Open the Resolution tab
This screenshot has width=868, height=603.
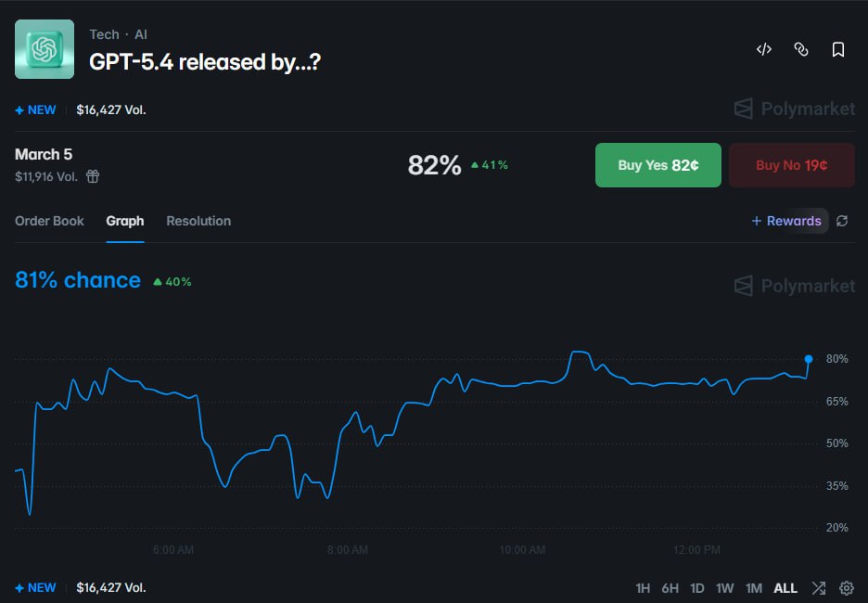click(198, 221)
